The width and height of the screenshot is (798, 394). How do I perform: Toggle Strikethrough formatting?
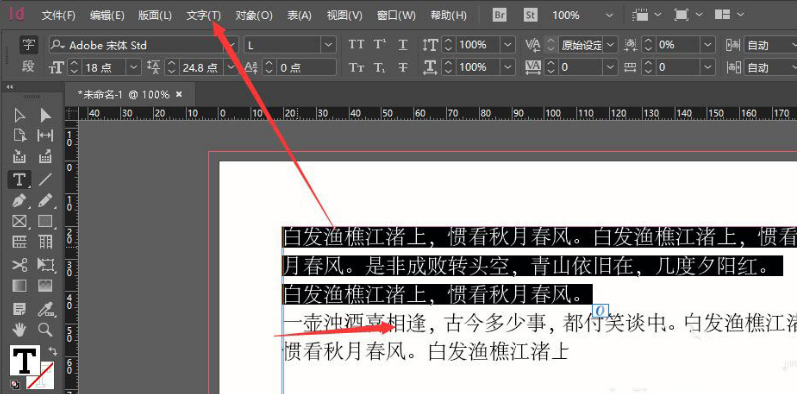click(403, 67)
